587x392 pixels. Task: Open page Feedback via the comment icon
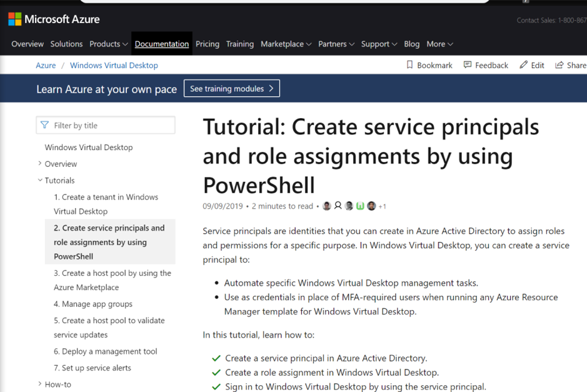coord(466,65)
